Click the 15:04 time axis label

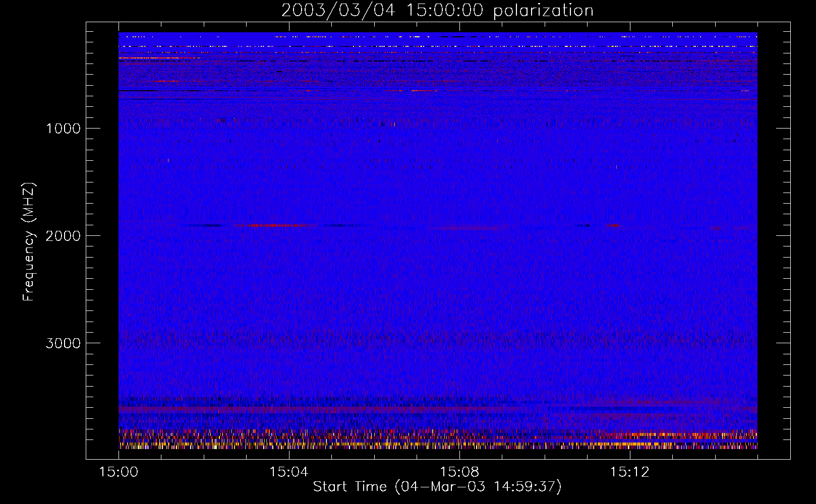[x=288, y=472]
